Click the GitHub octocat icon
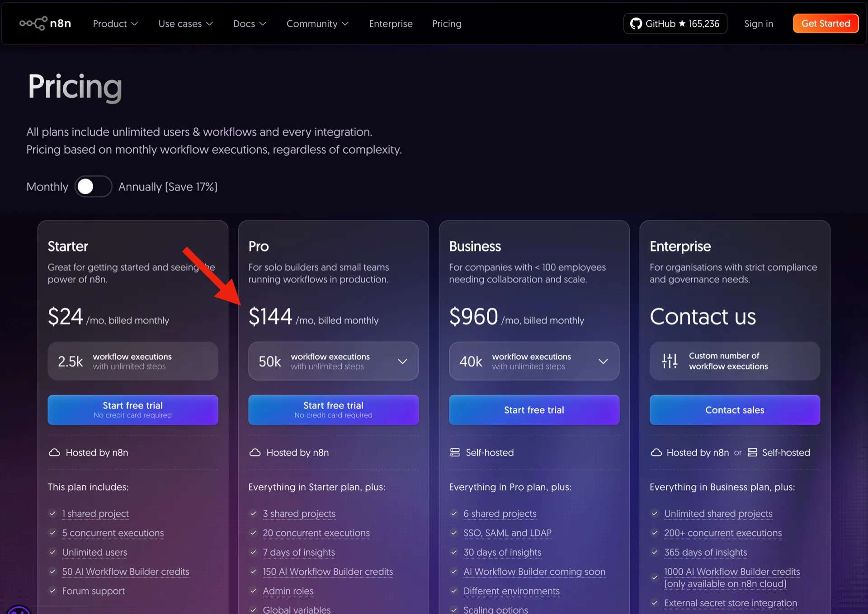 (x=636, y=23)
